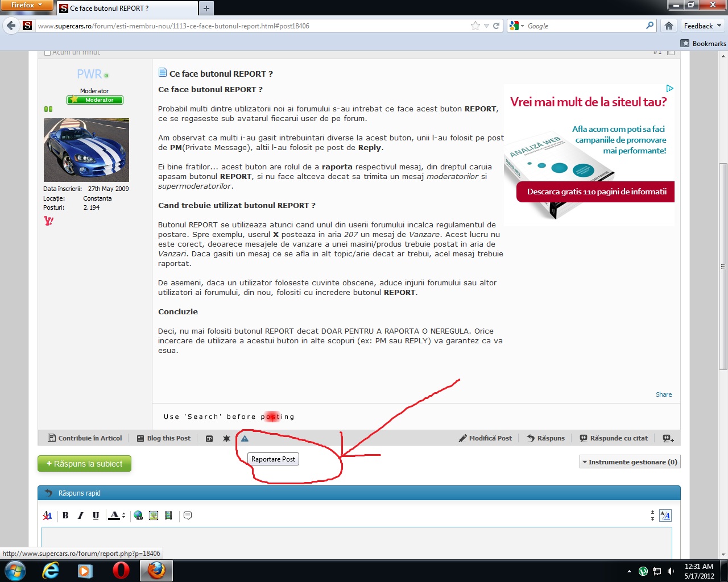The height and width of the screenshot is (582, 728).
Task: Click the infraction star icon beside the IP icon
Action: [x=226, y=438]
